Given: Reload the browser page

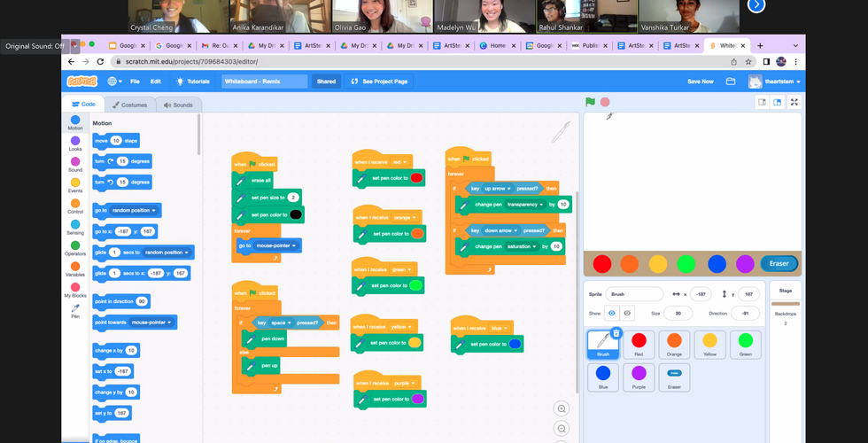Looking at the screenshot, I should coord(100,61).
